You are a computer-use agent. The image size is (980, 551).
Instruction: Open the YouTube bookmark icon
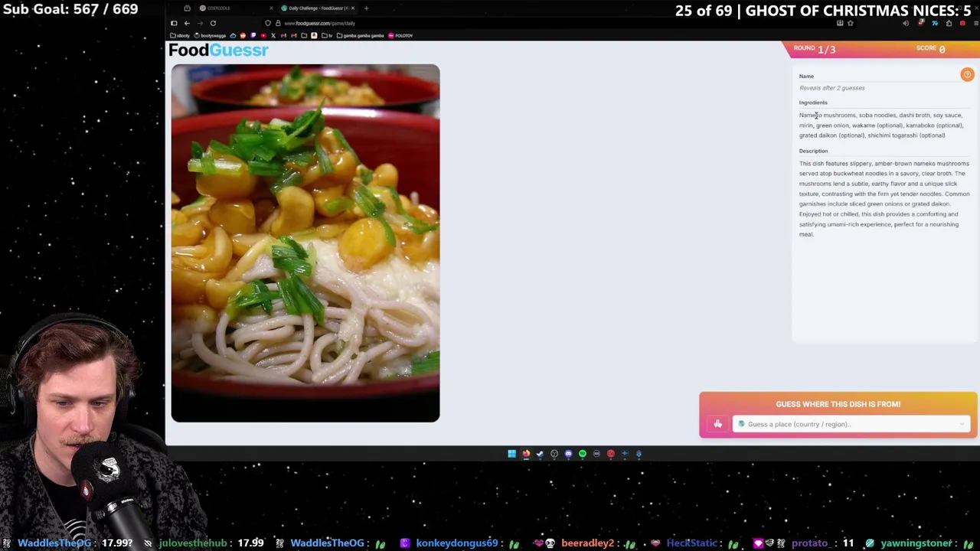[263, 35]
